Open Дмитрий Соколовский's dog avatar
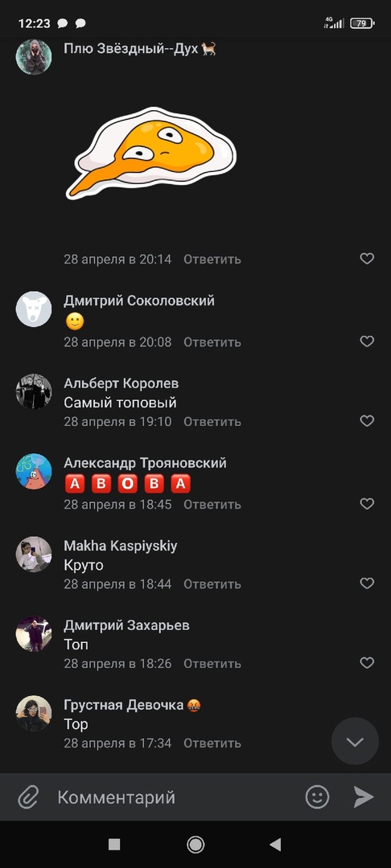 click(x=34, y=309)
